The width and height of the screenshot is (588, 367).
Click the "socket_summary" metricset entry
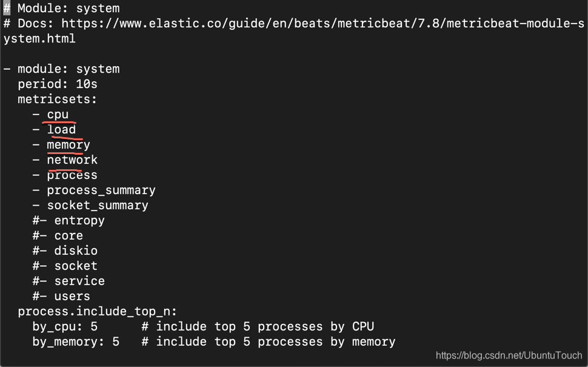pos(98,206)
